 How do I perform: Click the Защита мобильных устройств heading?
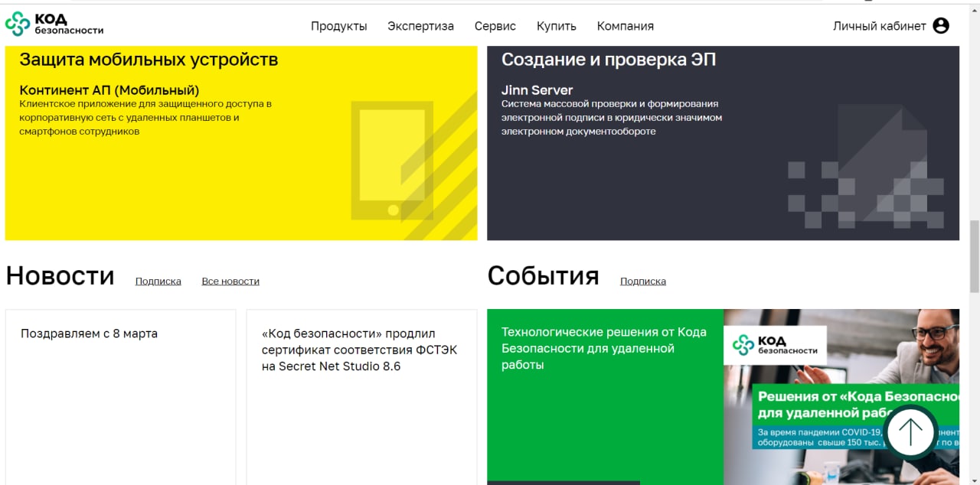(149, 60)
